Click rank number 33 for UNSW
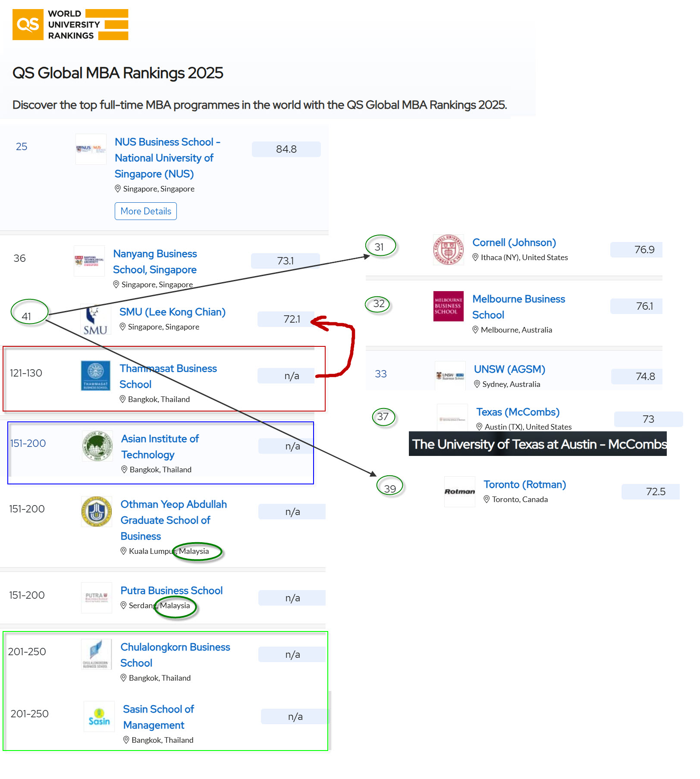 coord(381,374)
